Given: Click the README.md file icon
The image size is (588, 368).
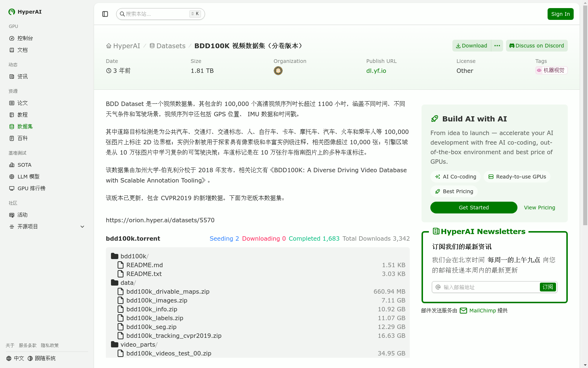Looking at the screenshot, I should click(x=121, y=265).
